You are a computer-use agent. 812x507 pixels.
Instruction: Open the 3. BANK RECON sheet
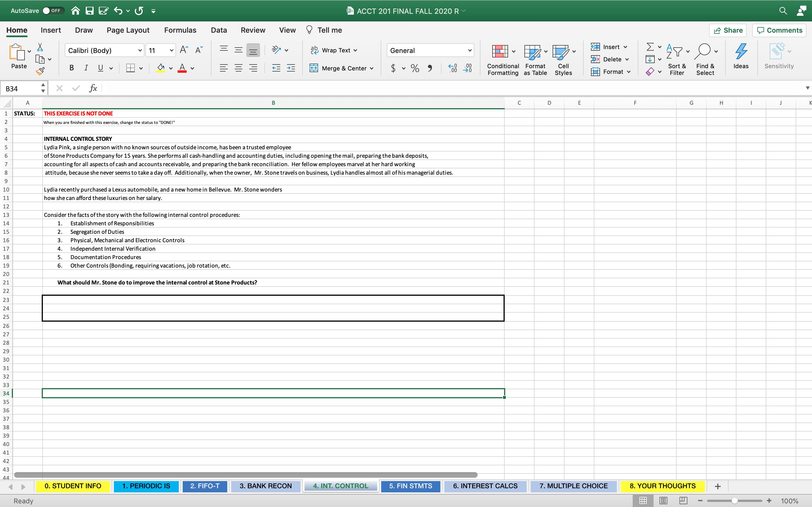click(x=265, y=486)
